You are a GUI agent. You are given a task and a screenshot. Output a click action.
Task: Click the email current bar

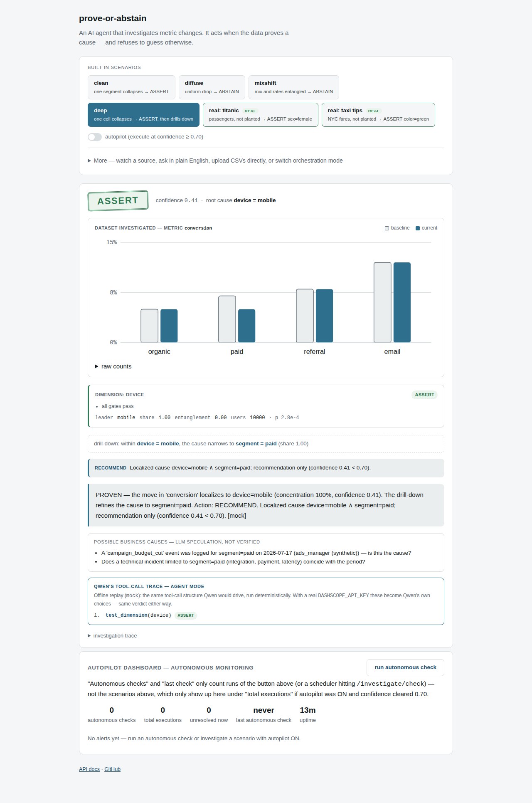tap(402, 302)
